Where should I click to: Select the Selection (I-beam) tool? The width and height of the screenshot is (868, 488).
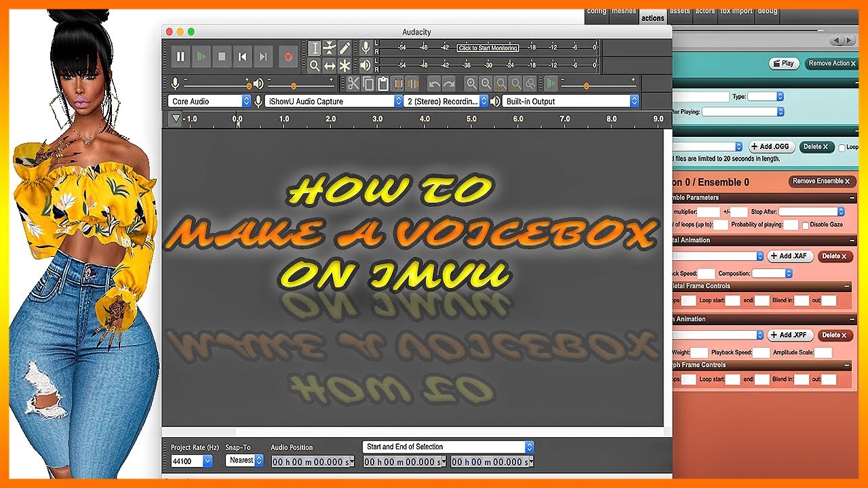pos(315,48)
